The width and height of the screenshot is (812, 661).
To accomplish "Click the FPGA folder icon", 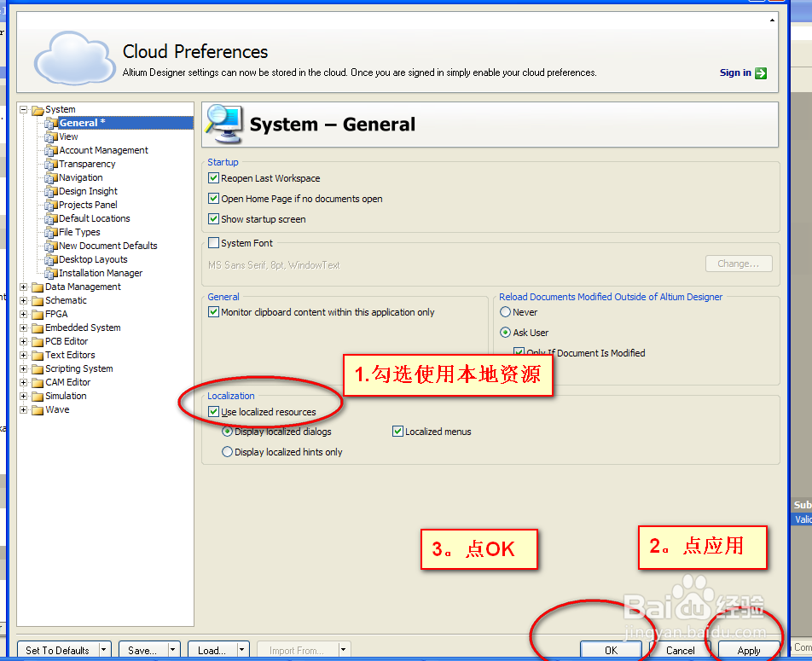I will click(38, 315).
